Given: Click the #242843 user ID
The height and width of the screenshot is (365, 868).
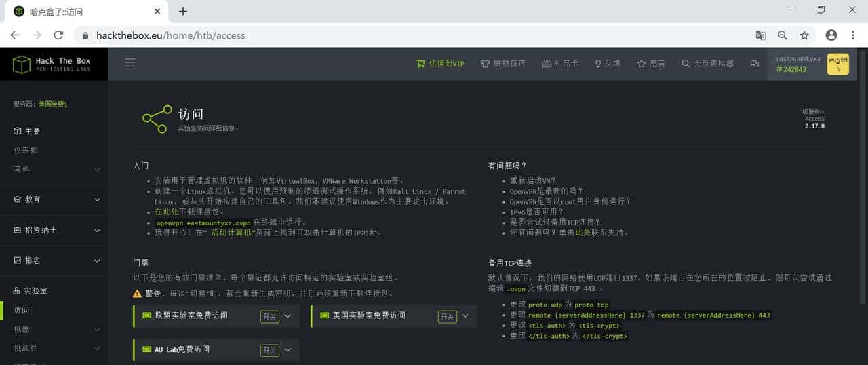Looking at the screenshot, I should click(x=791, y=69).
